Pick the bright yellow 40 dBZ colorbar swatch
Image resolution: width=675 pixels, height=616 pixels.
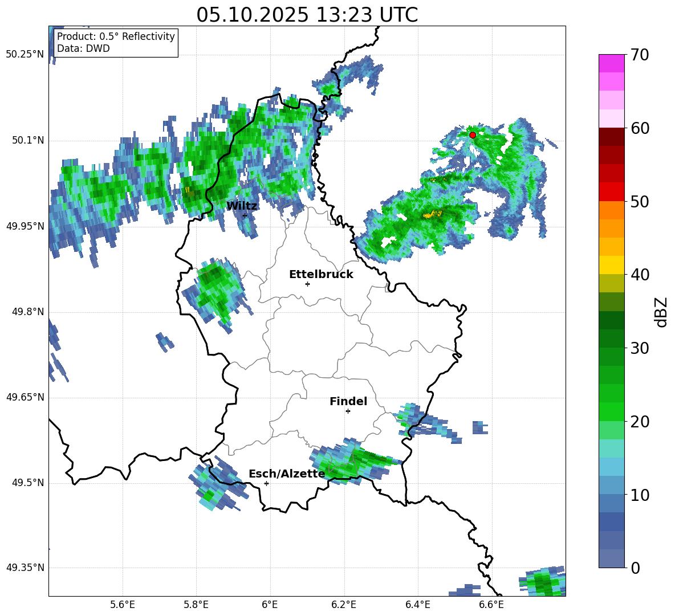(612, 265)
